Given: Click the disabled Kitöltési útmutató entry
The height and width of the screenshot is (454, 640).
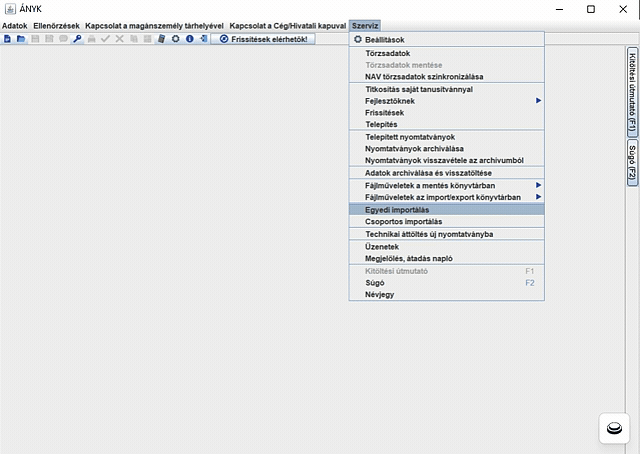Looking at the screenshot, I should (x=447, y=271).
